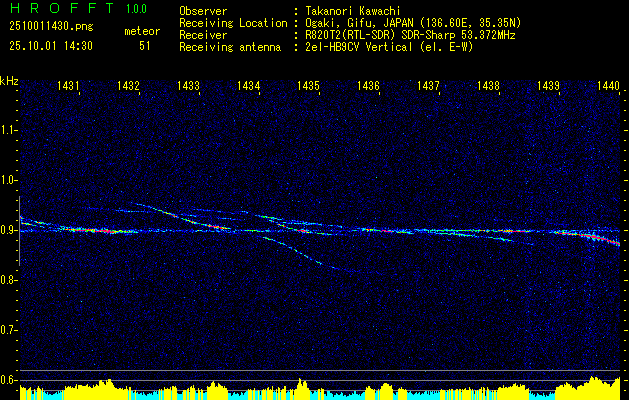Click the observer name Takanori Kawachi
Viewport: 629px width, 400px height.
(352, 11)
